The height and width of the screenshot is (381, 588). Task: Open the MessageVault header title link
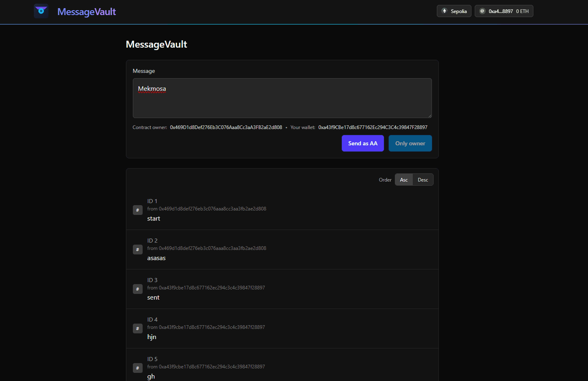(x=86, y=12)
